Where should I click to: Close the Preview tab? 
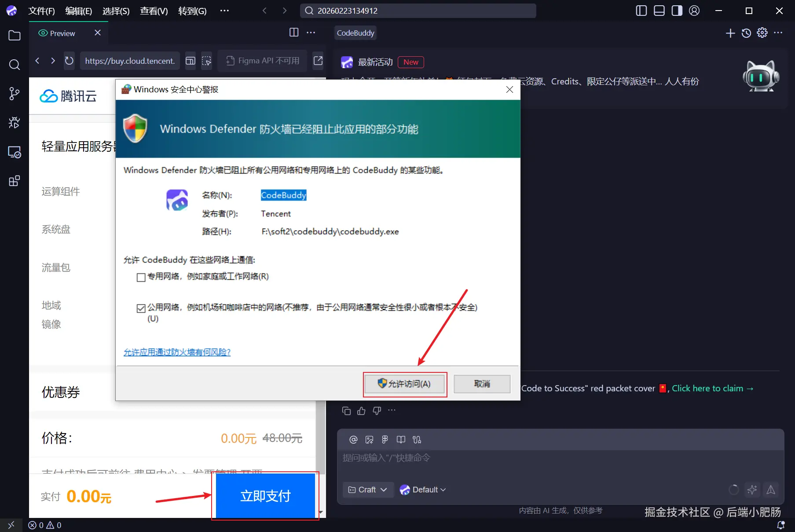pos(98,33)
